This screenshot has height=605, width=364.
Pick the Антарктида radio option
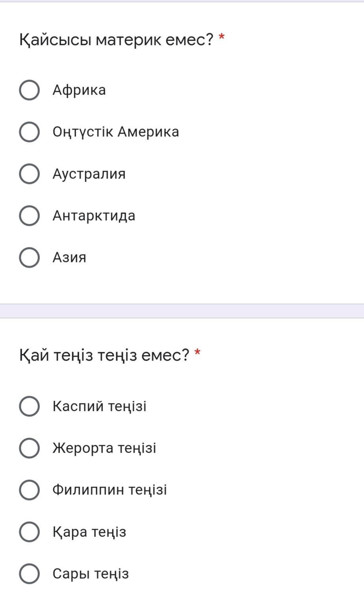click(x=29, y=216)
